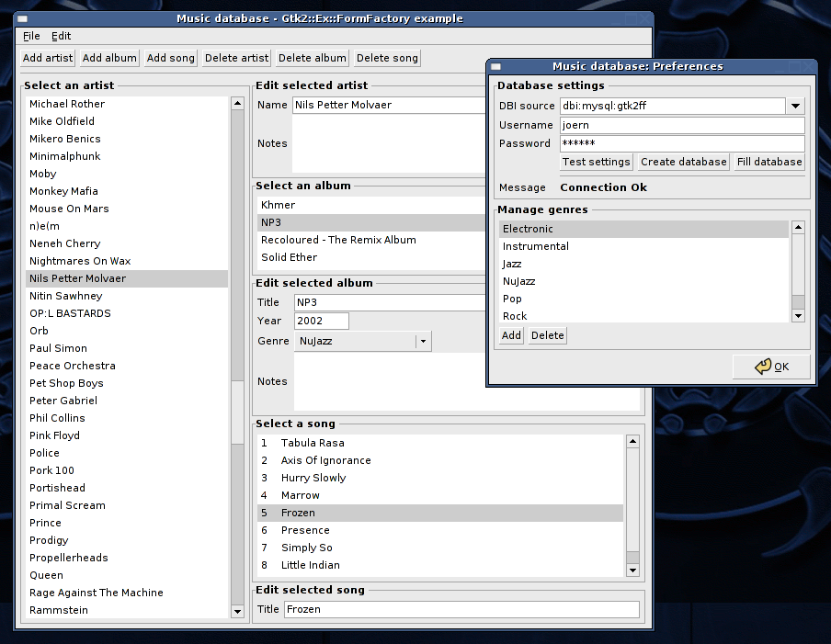The image size is (831, 644).
Task: Click the Add artist button
Action: [x=48, y=58]
